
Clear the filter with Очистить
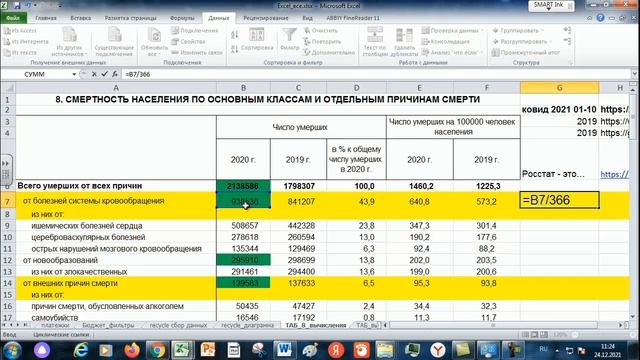(321, 31)
